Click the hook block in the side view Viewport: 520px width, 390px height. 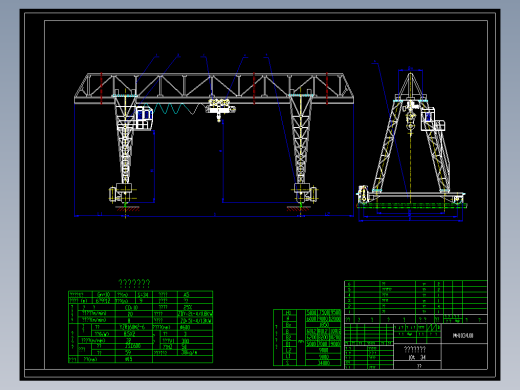coord(410,121)
